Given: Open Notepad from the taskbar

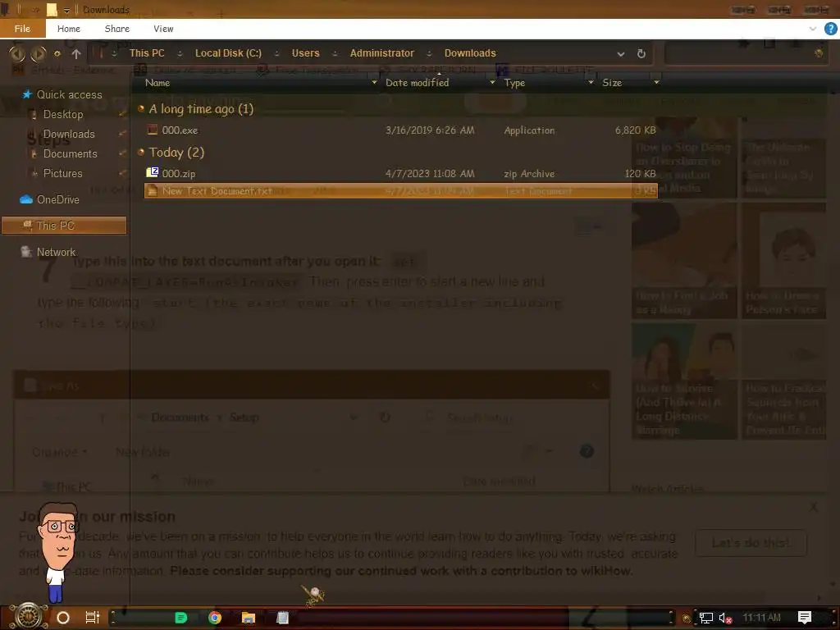Looking at the screenshot, I should coord(282,618).
